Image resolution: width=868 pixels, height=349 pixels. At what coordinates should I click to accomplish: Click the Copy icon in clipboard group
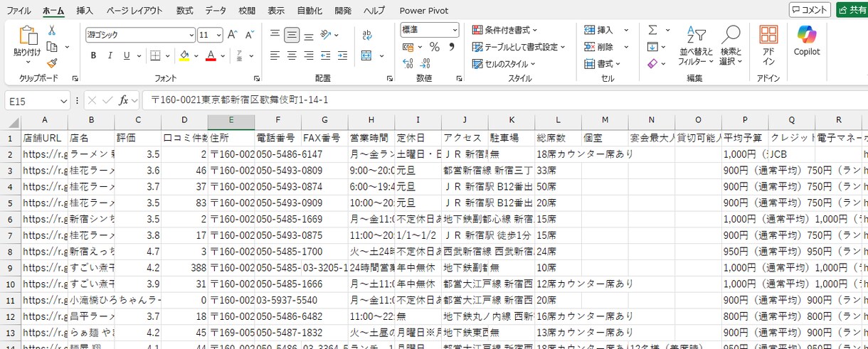coord(52,47)
